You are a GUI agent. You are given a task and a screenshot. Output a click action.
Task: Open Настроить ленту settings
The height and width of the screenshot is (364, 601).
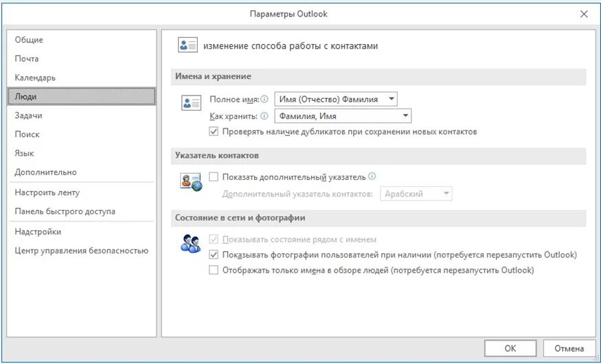(82, 192)
